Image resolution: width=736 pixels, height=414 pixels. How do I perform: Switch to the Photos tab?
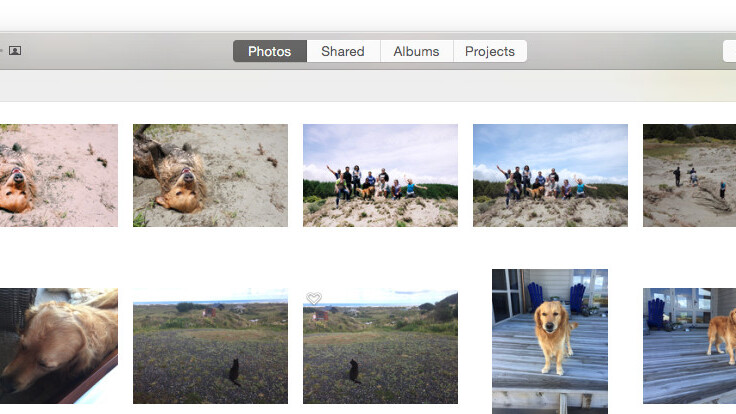[x=269, y=51]
